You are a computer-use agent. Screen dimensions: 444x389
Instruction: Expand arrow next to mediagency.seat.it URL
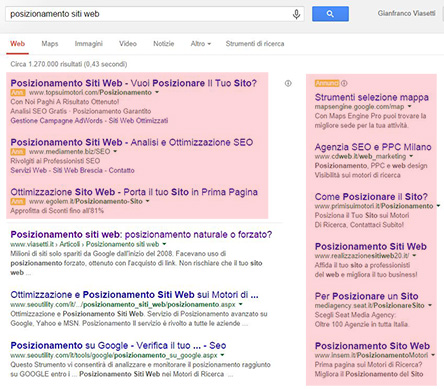pos(430,305)
